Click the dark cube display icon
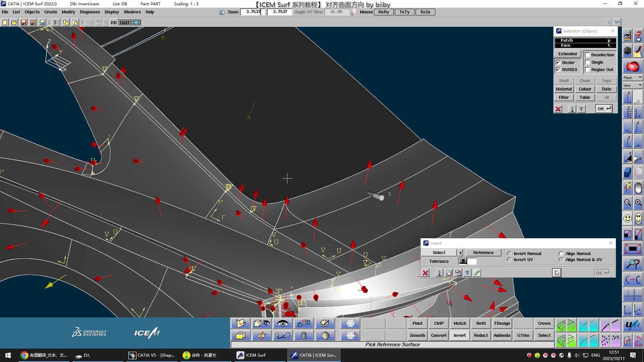 coord(628,51)
